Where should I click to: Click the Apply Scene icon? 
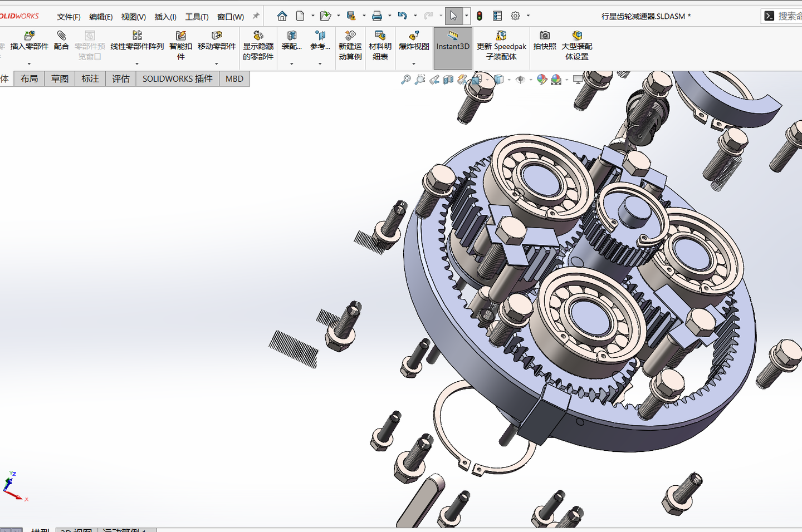pyautogui.click(x=556, y=80)
